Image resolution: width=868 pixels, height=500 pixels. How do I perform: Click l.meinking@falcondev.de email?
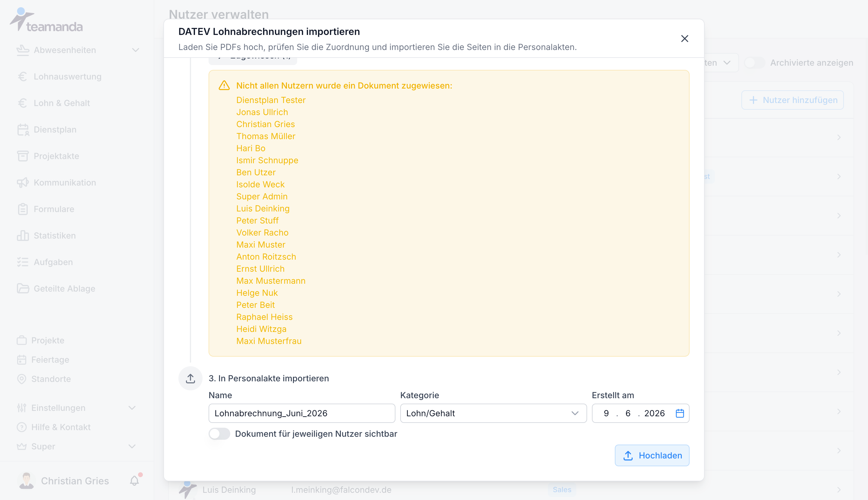pyautogui.click(x=341, y=490)
